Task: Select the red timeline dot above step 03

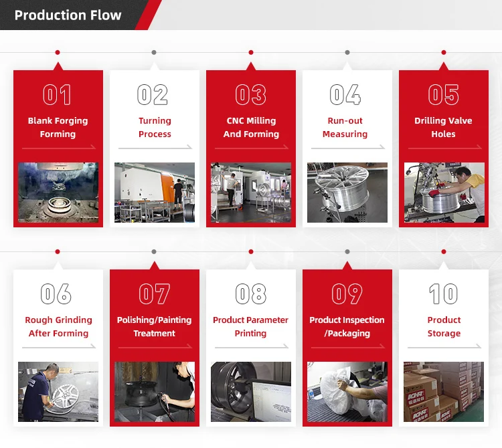Action: point(251,52)
